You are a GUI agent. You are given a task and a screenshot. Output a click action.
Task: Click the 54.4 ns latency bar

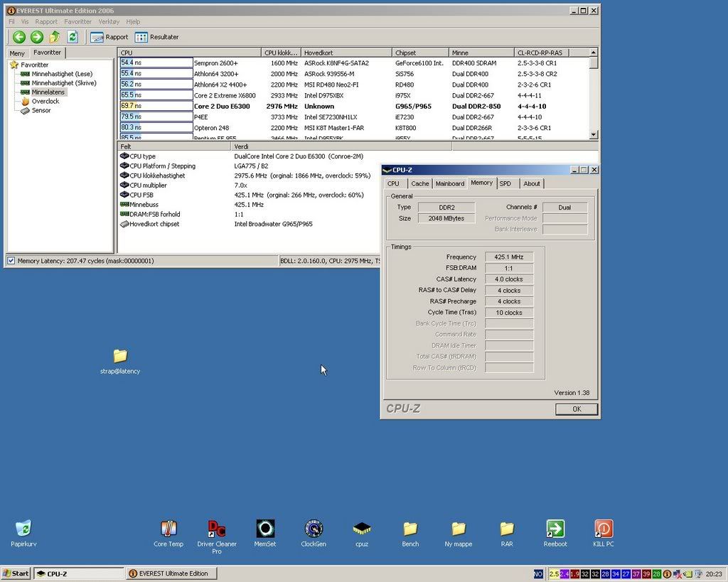point(156,63)
